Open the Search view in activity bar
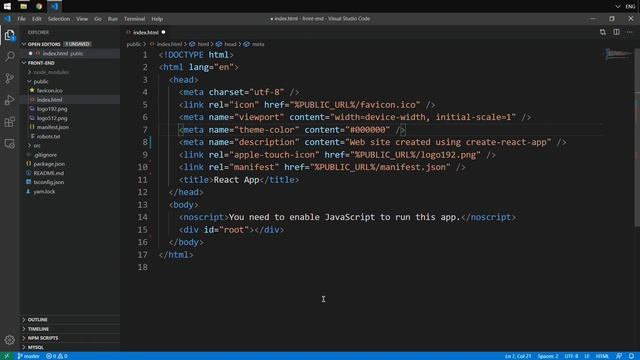The width and height of the screenshot is (640, 360). click(x=9, y=56)
